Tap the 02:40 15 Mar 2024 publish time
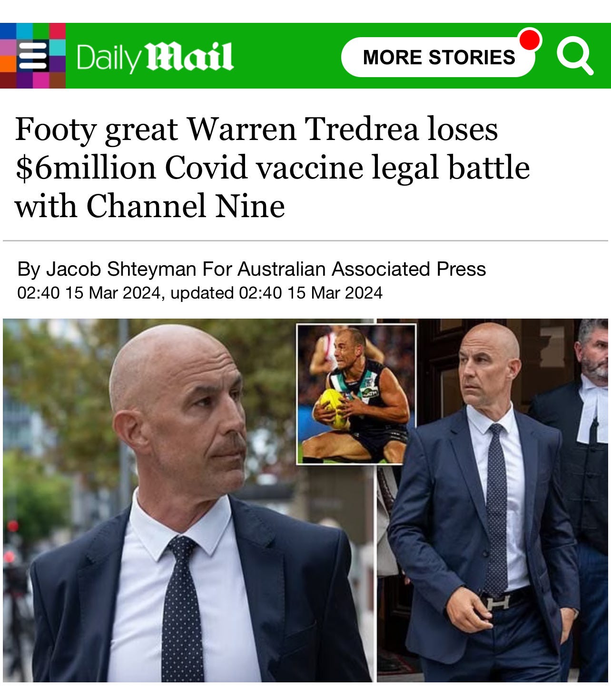Image resolution: width=611 pixels, height=700 pixels. click(x=89, y=293)
